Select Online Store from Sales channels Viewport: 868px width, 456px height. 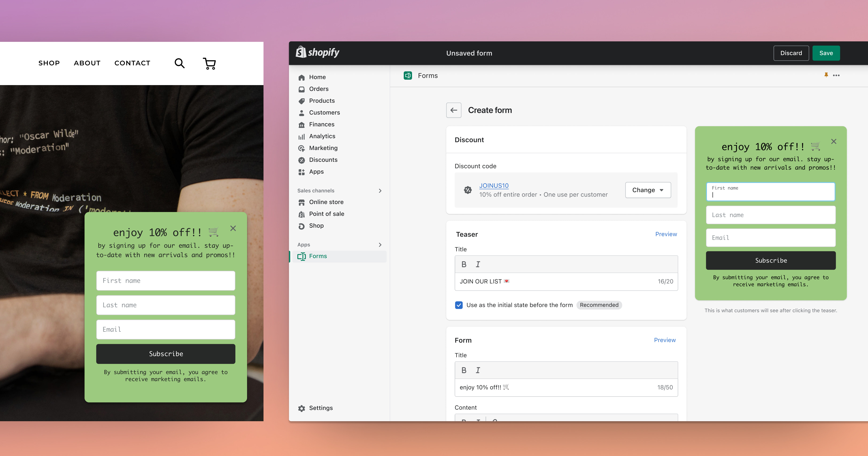[325, 202]
